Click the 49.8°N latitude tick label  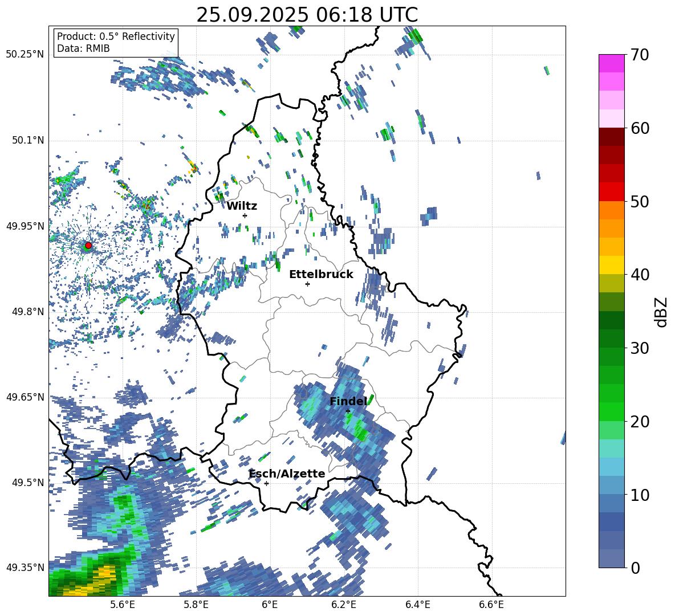pyautogui.click(x=28, y=312)
